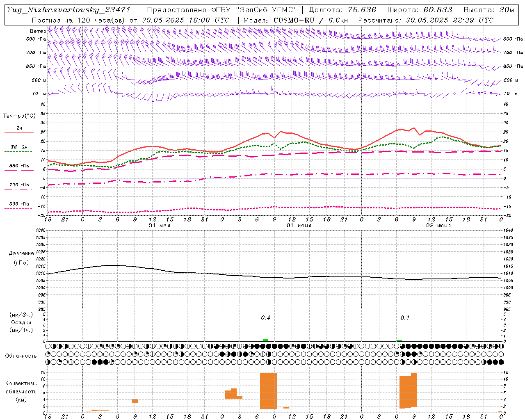Click the Тем-ра(°C) axis title

(19, 116)
